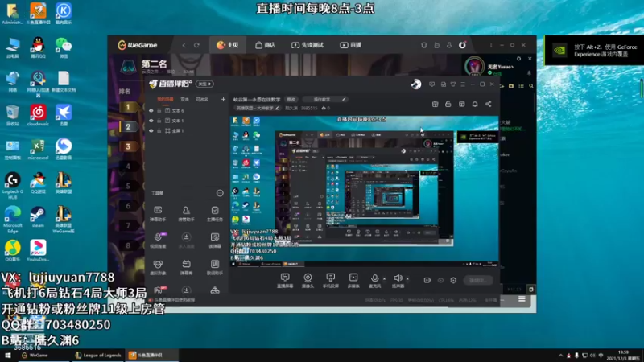The width and height of the screenshot is (644, 362).
Task: Click the start streaming button
Action: [x=477, y=280]
